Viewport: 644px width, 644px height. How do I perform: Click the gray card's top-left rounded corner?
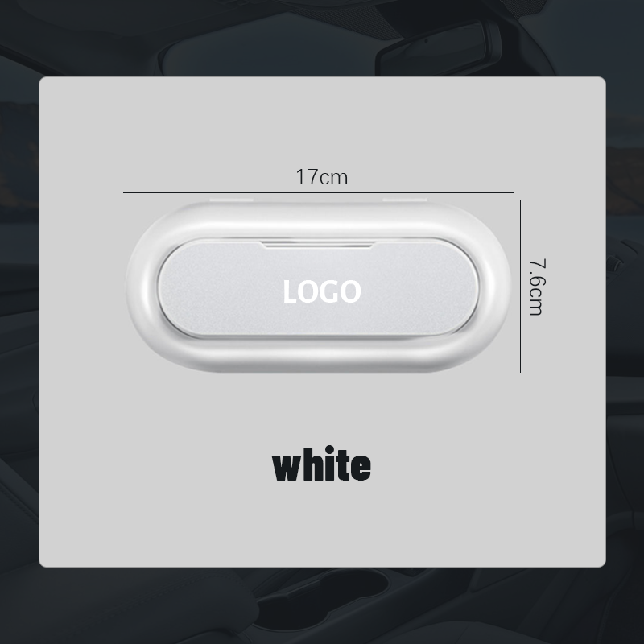[x=43, y=81]
